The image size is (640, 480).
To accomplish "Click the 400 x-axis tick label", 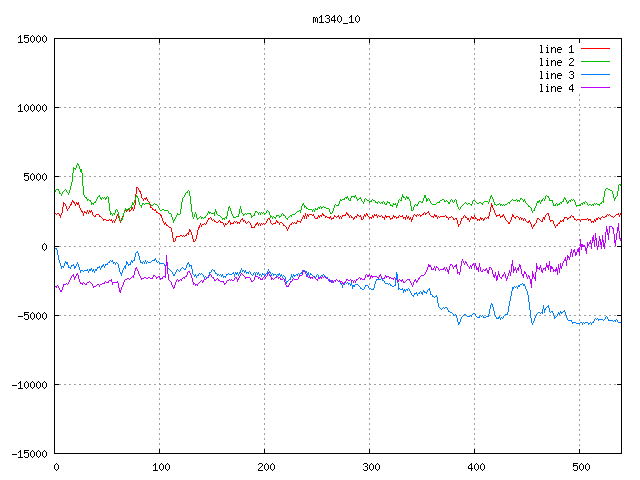I will tap(475, 467).
